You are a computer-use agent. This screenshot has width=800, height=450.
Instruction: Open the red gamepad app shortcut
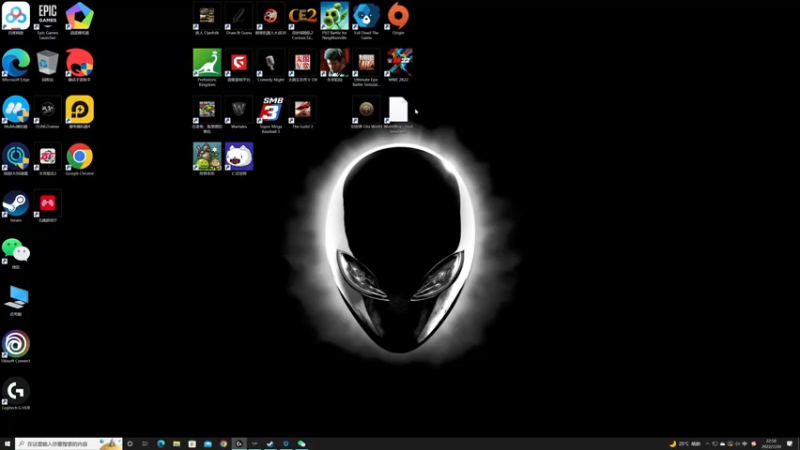pos(47,206)
